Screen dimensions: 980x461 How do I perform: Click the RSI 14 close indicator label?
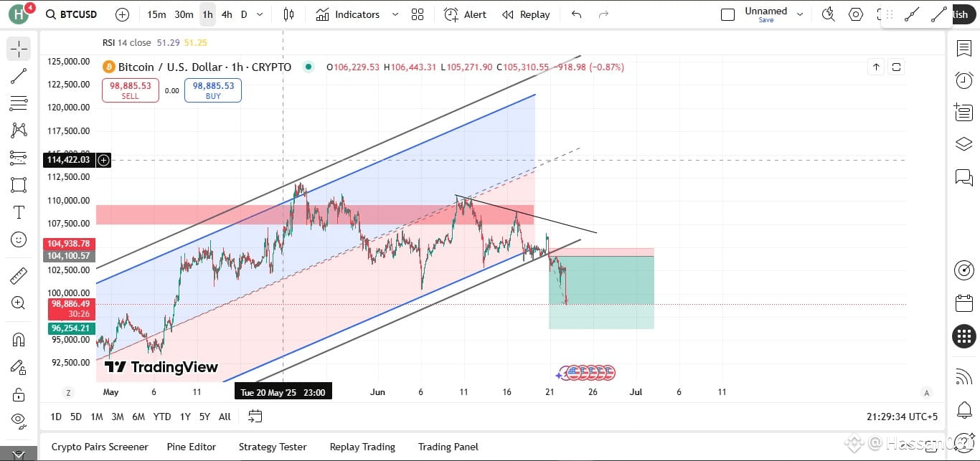tap(127, 42)
